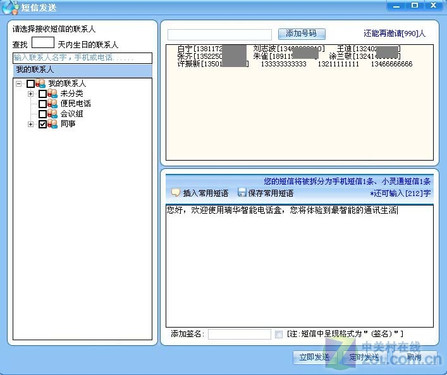Viewport: 447px width, 375px height.
Task: Select the 同事 tree item label
Action: pos(68,124)
